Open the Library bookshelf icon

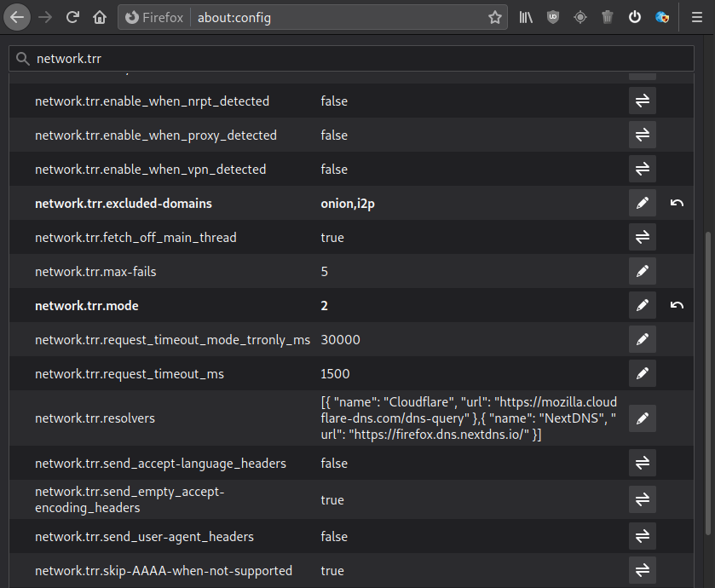pyautogui.click(x=526, y=17)
